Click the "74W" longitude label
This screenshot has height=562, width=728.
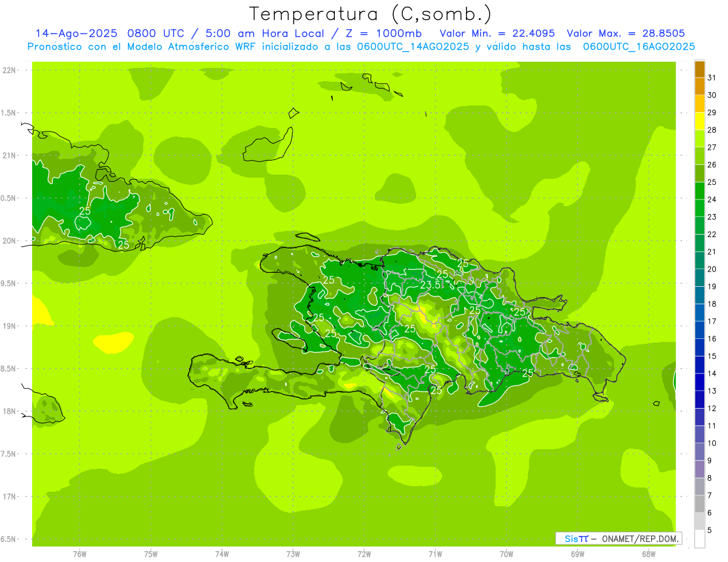(222, 554)
